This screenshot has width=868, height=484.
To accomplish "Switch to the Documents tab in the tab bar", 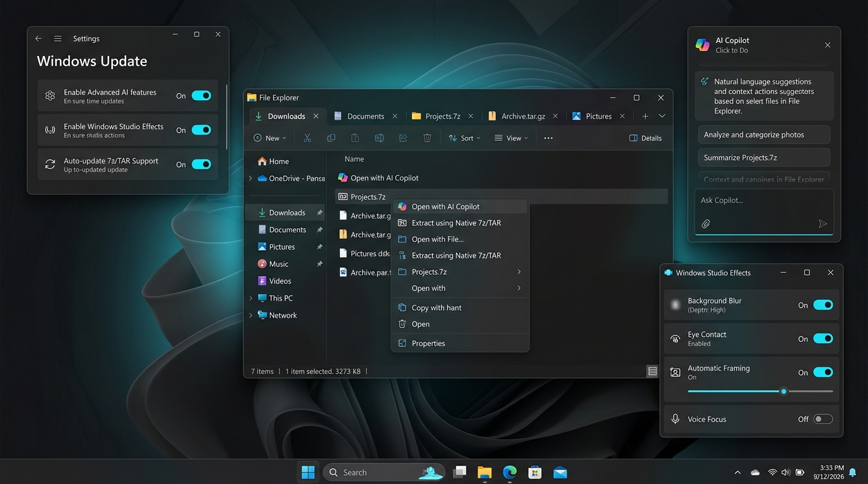I will coord(366,116).
